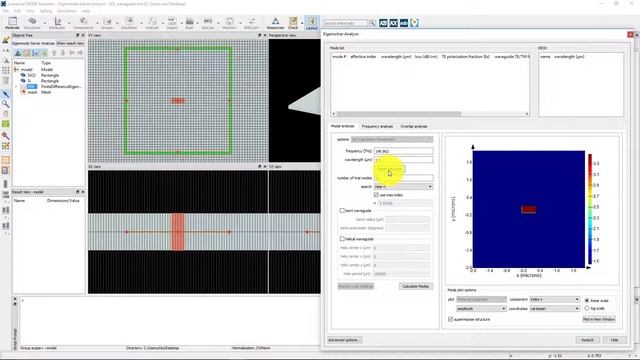Open the search dropdown in Modal analysis
This screenshot has height=360, width=640.
point(403,187)
